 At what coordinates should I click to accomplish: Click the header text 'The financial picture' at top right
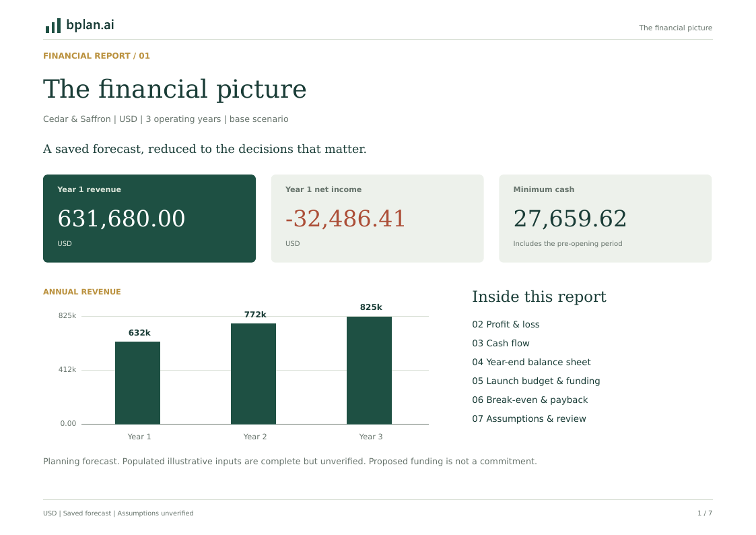(x=675, y=28)
